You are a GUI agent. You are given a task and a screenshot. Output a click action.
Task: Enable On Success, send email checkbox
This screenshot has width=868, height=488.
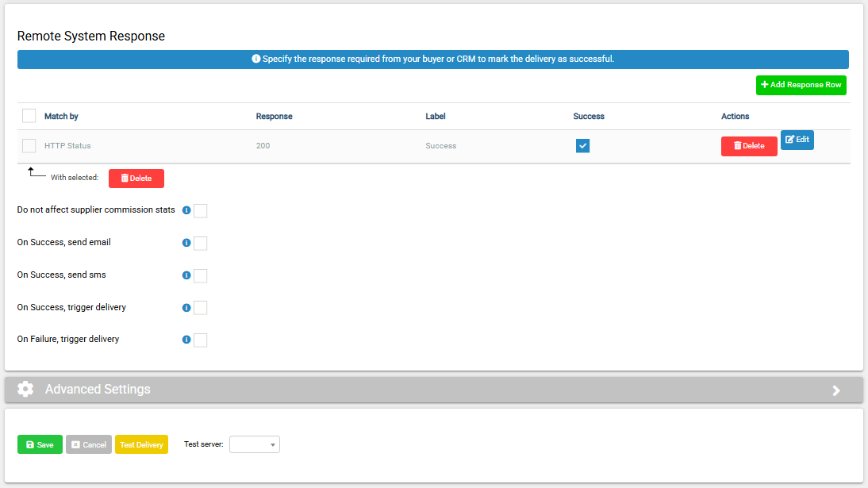pyautogui.click(x=201, y=243)
